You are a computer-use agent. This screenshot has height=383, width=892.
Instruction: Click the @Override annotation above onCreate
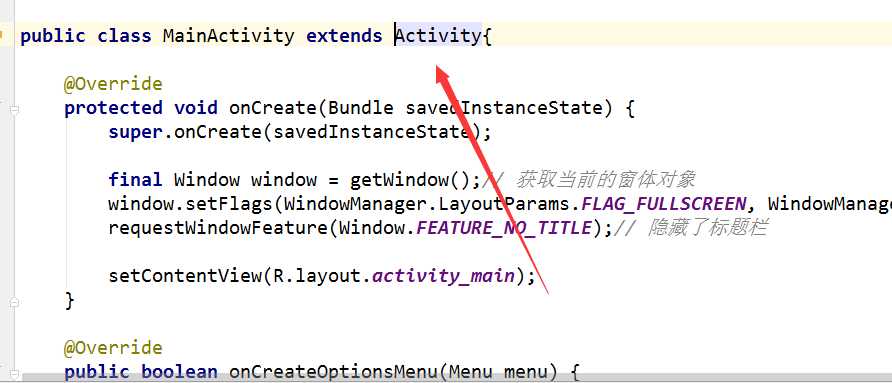point(113,84)
